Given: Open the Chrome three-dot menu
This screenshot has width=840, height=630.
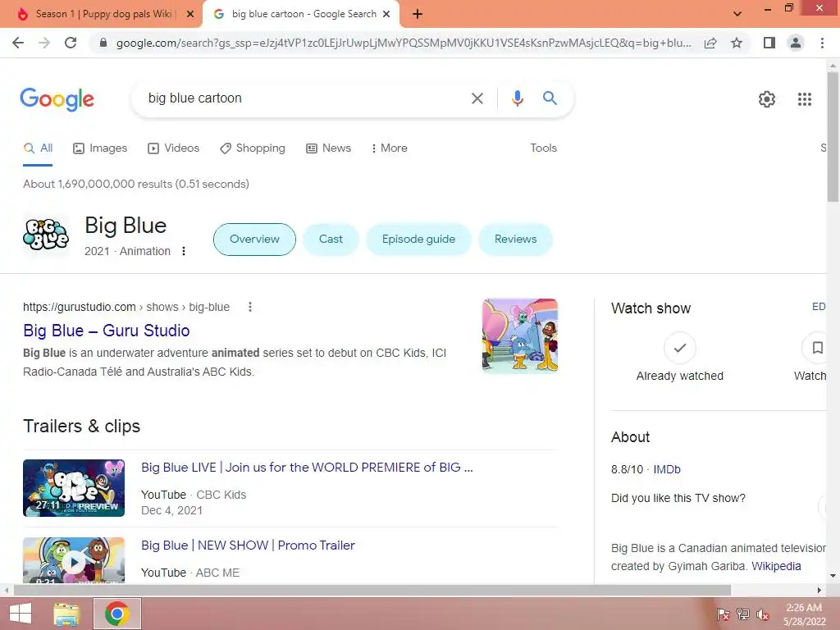Looking at the screenshot, I should (x=822, y=43).
